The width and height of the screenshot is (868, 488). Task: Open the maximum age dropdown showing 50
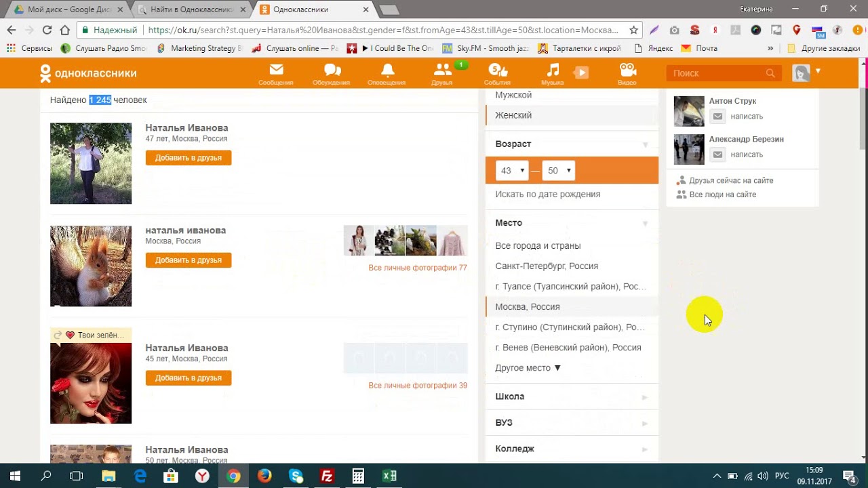(x=558, y=171)
